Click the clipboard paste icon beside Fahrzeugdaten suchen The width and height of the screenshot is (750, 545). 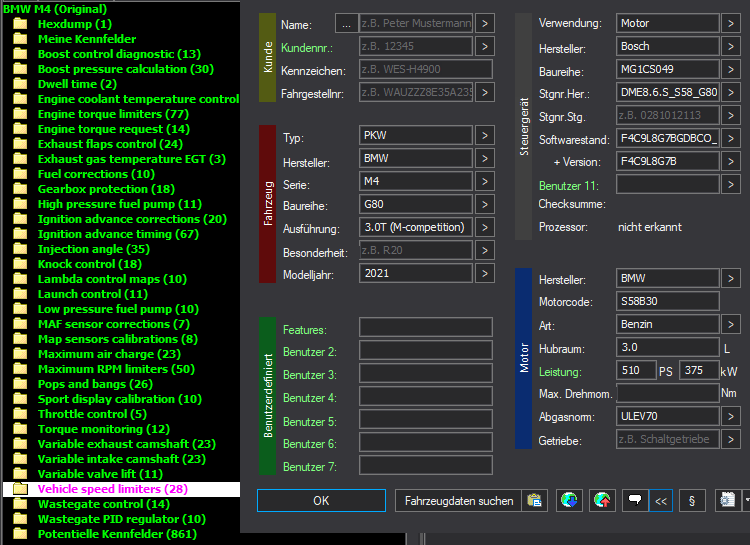pos(534,501)
